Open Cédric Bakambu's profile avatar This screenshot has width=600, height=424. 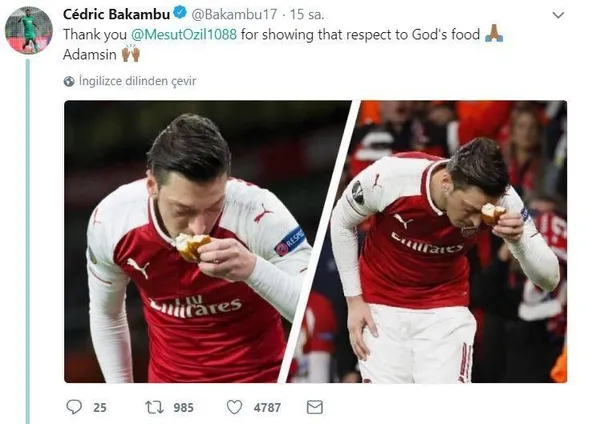tap(28, 30)
